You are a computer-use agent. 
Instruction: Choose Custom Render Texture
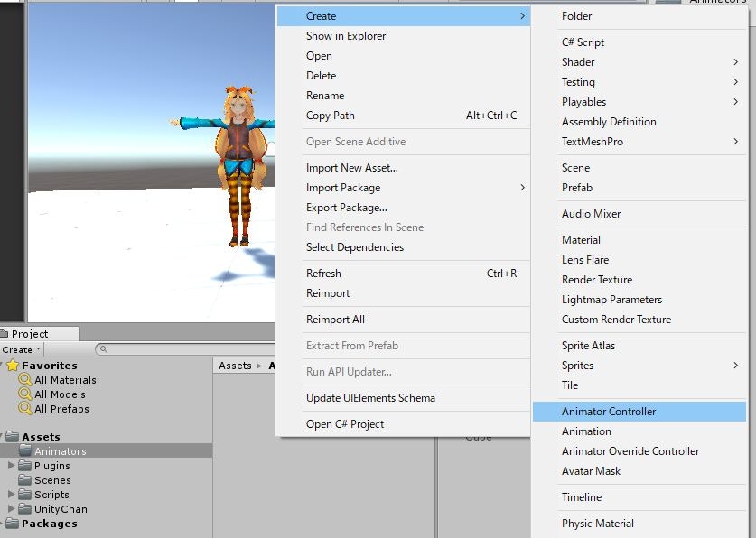click(x=639, y=320)
